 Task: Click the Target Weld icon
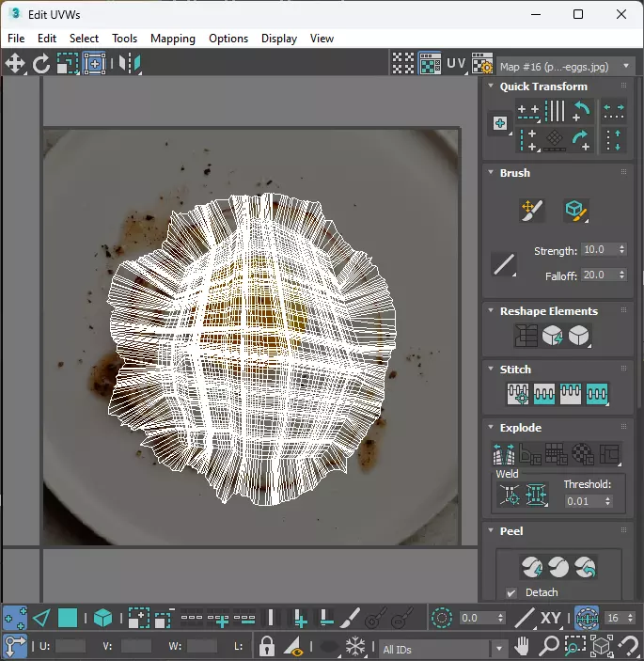(x=510, y=494)
